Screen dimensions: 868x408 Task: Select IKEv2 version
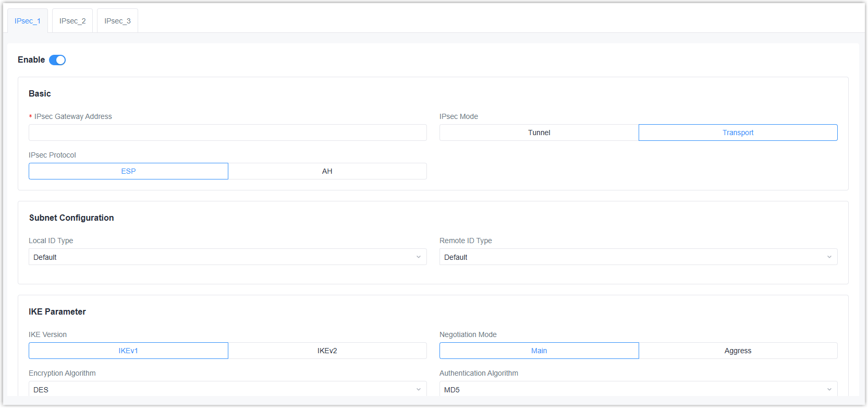pyautogui.click(x=327, y=351)
